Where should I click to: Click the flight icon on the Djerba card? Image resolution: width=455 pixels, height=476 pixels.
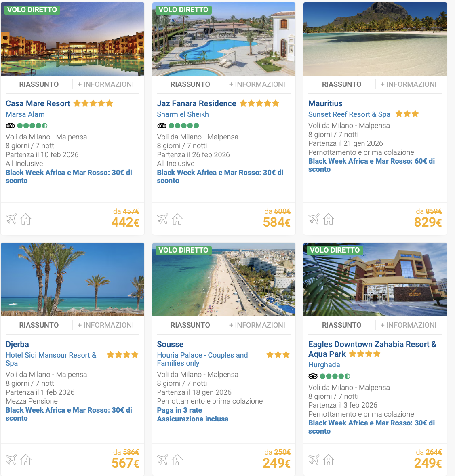11,459
